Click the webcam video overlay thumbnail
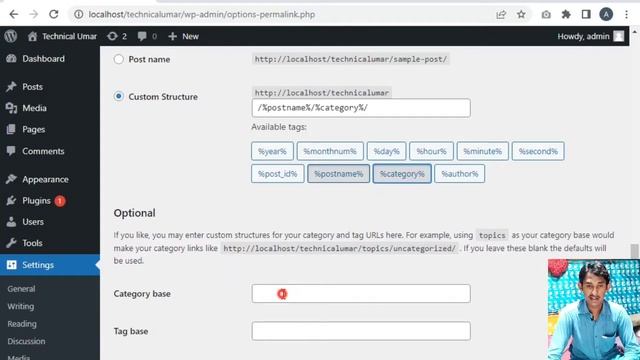 tap(594, 310)
